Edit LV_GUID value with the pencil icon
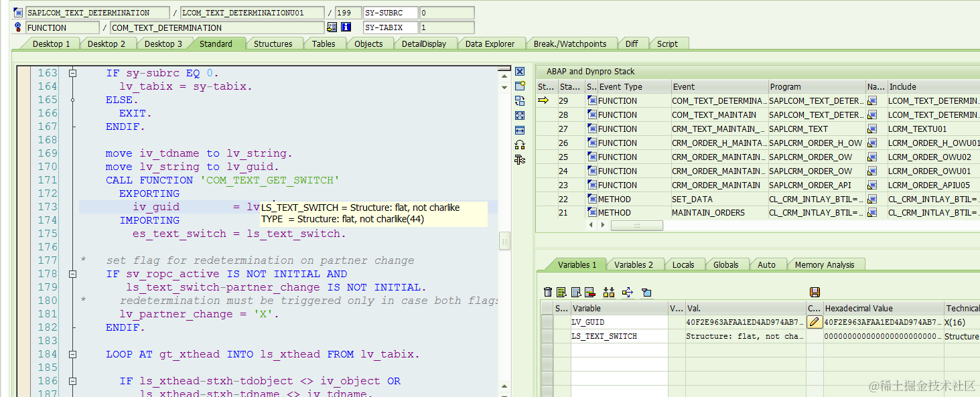 815,322
